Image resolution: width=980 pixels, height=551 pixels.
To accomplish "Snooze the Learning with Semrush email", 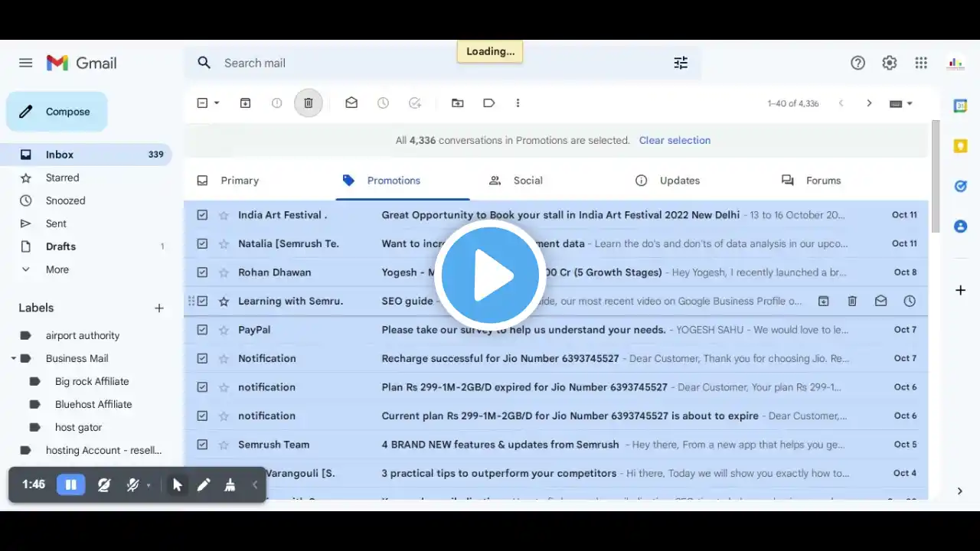I will 910,301.
